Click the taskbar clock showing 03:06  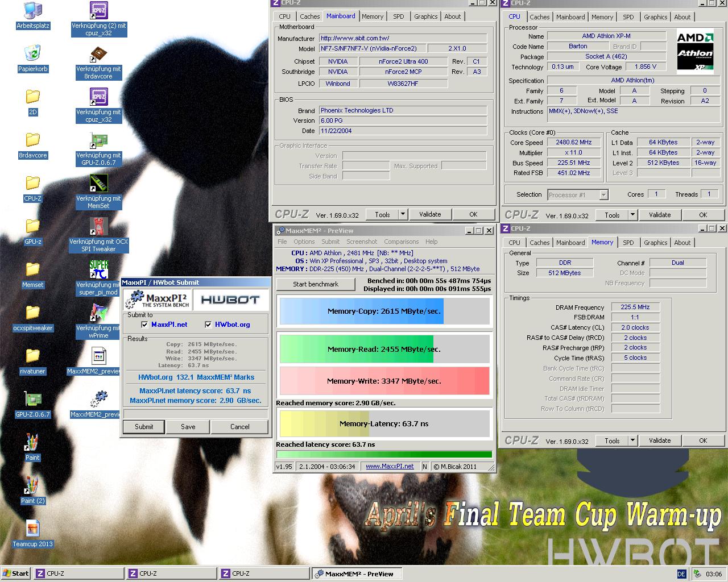click(x=714, y=574)
